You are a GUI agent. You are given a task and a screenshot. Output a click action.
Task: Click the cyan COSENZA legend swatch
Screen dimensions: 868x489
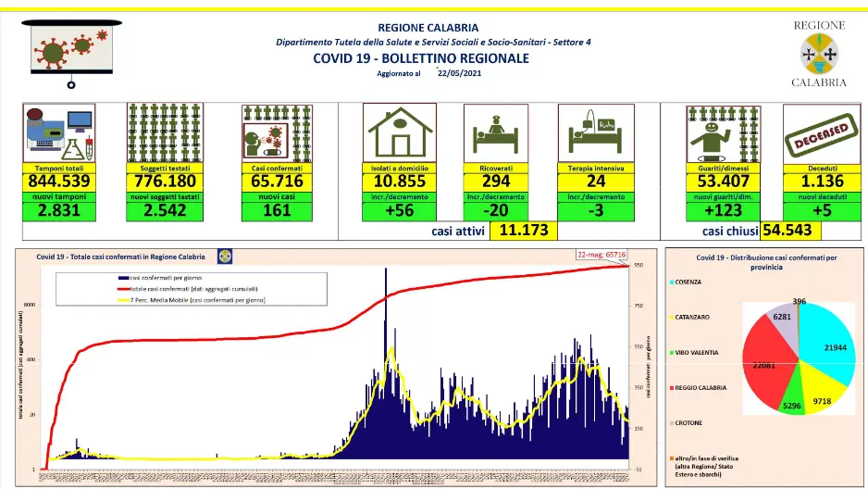click(x=671, y=282)
